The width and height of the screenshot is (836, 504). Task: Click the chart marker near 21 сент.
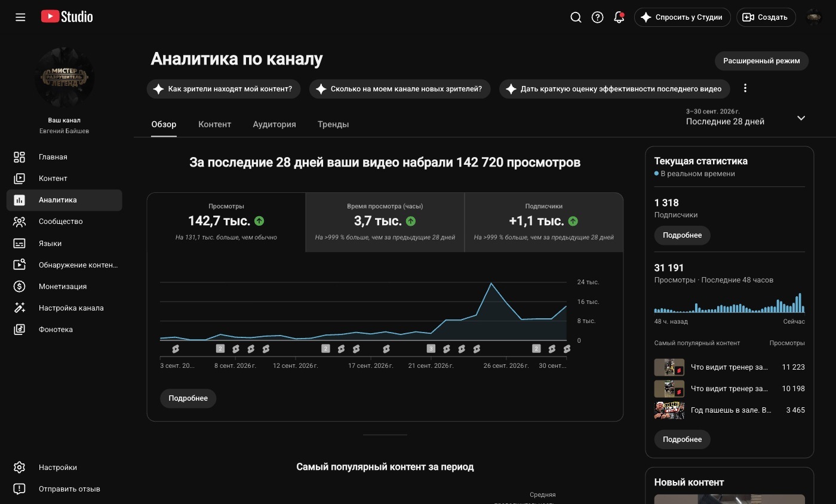coord(431,349)
